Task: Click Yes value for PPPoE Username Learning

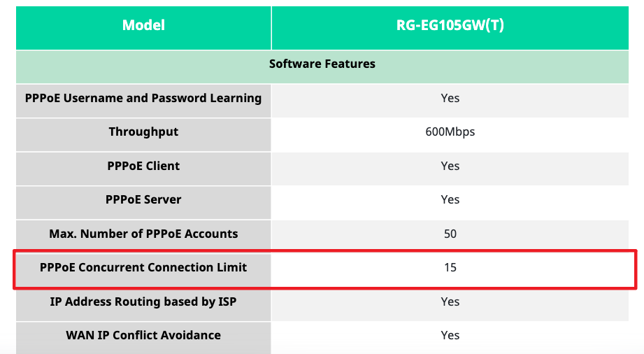Action: (450, 98)
